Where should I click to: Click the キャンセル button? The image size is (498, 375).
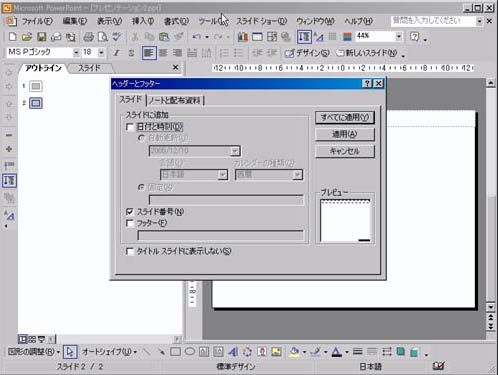click(x=345, y=151)
